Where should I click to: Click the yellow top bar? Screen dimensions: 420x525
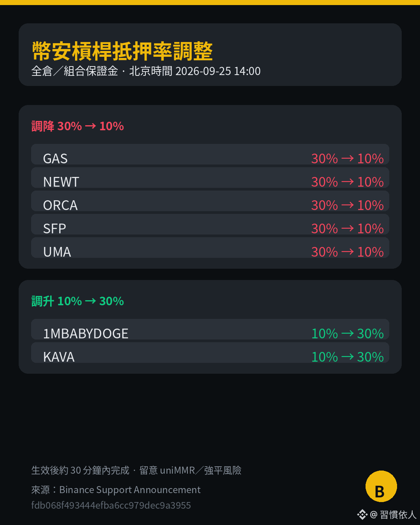(210, 2)
